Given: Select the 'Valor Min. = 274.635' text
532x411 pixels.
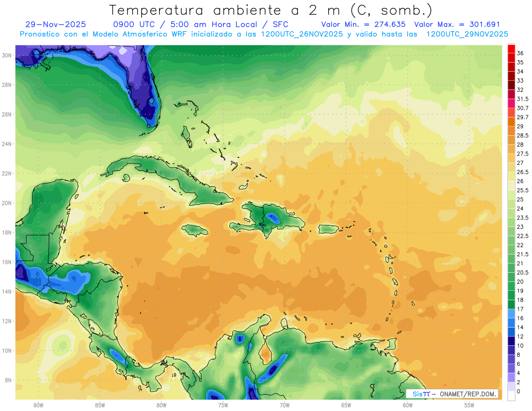Looking at the screenshot, I should pos(364,24).
